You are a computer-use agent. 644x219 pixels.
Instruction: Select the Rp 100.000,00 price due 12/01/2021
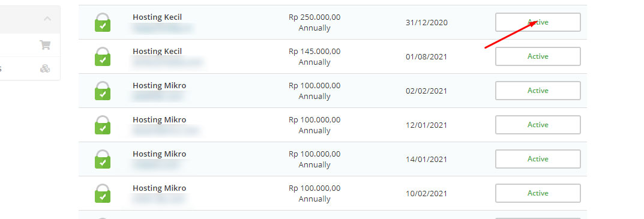pyautogui.click(x=314, y=119)
